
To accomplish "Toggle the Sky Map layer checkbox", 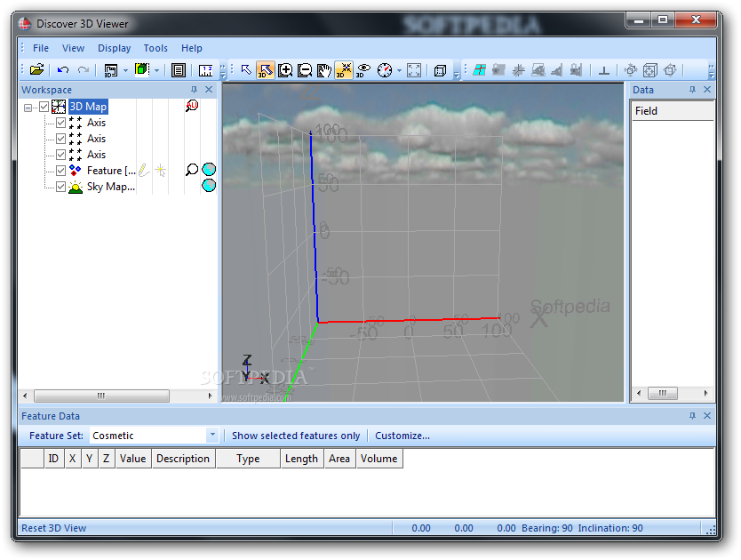I will 60,187.
